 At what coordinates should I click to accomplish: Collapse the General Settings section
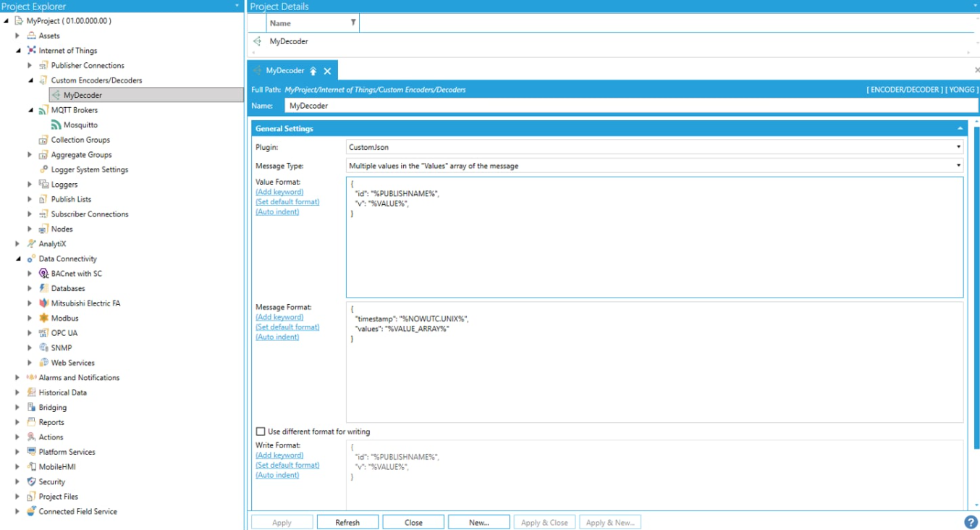point(960,128)
